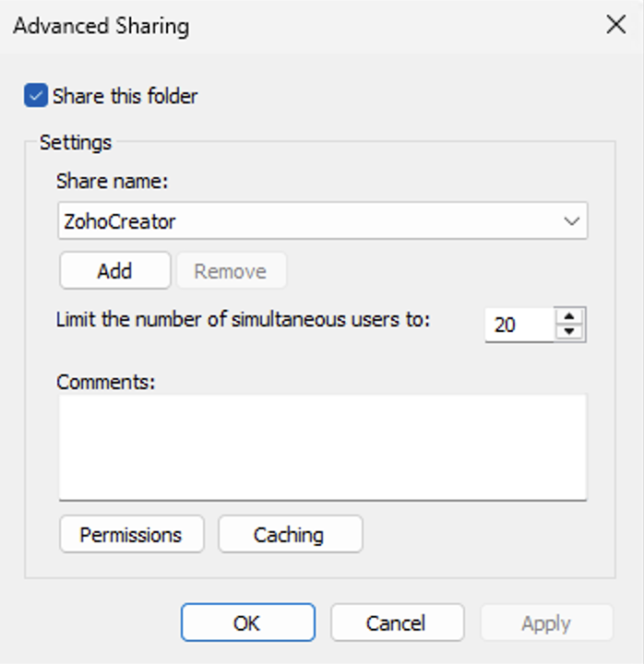
Task: Click the Settings group heading
Action: pyautogui.click(x=76, y=143)
